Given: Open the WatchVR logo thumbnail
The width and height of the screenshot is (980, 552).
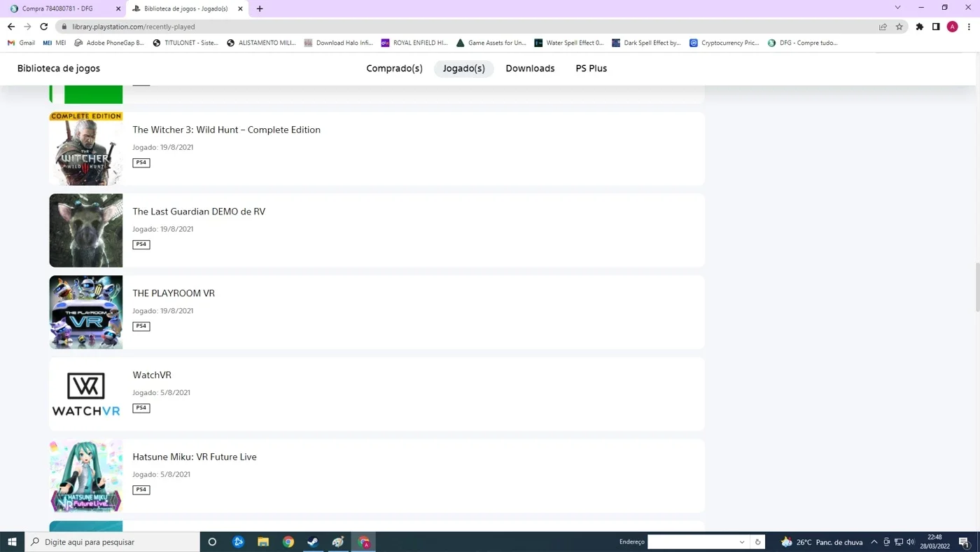Looking at the screenshot, I should pyautogui.click(x=86, y=394).
